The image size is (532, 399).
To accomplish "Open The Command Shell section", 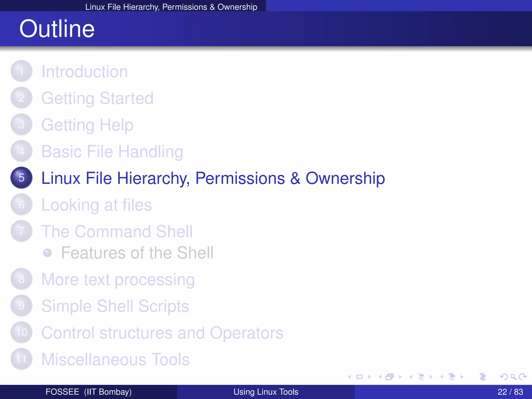I will pos(117,231).
